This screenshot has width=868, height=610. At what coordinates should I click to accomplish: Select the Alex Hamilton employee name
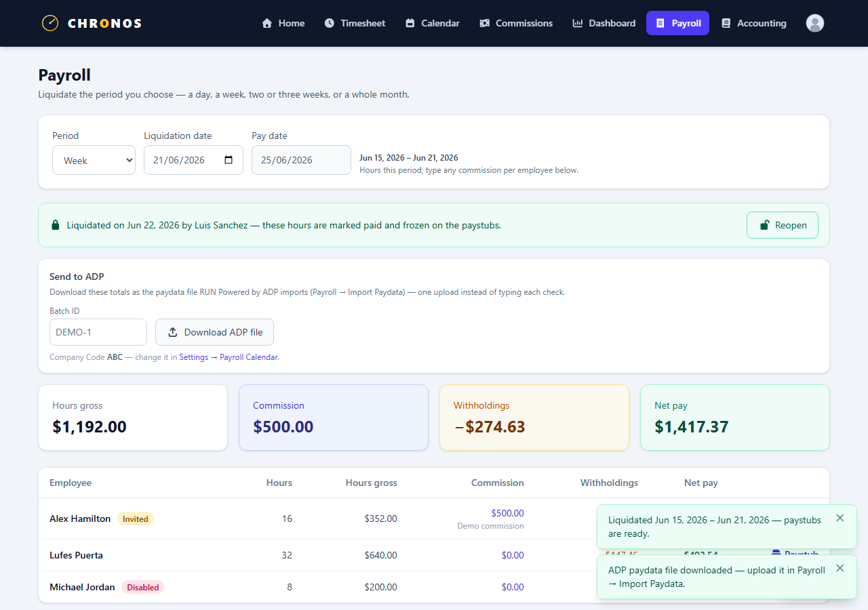pos(80,518)
